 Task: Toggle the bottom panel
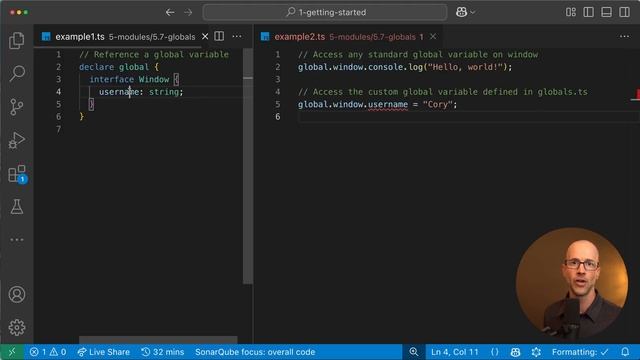[x=607, y=12]
